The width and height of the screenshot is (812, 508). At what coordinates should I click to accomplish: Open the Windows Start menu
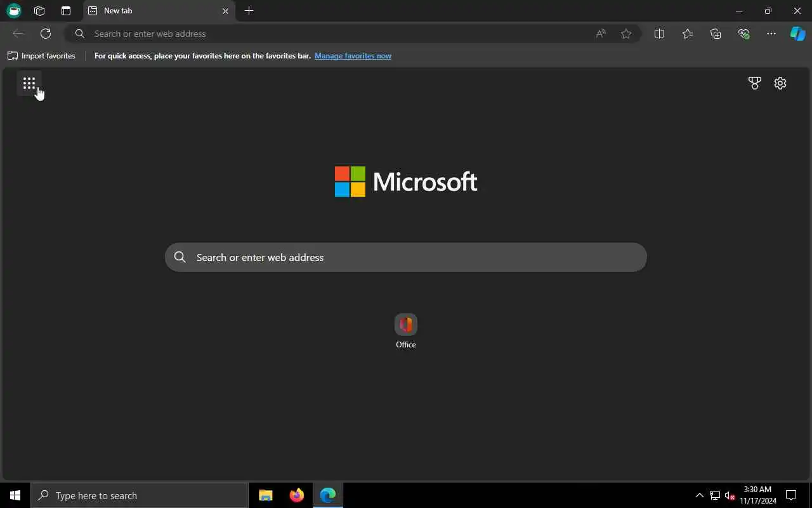pos(15,495)
